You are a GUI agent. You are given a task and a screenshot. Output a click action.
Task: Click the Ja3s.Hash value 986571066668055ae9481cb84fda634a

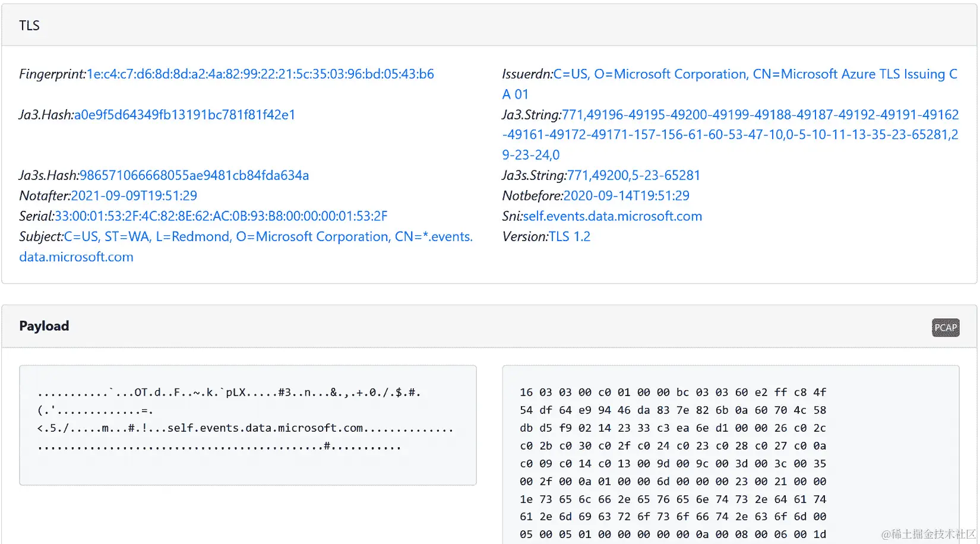coord(194,175)
